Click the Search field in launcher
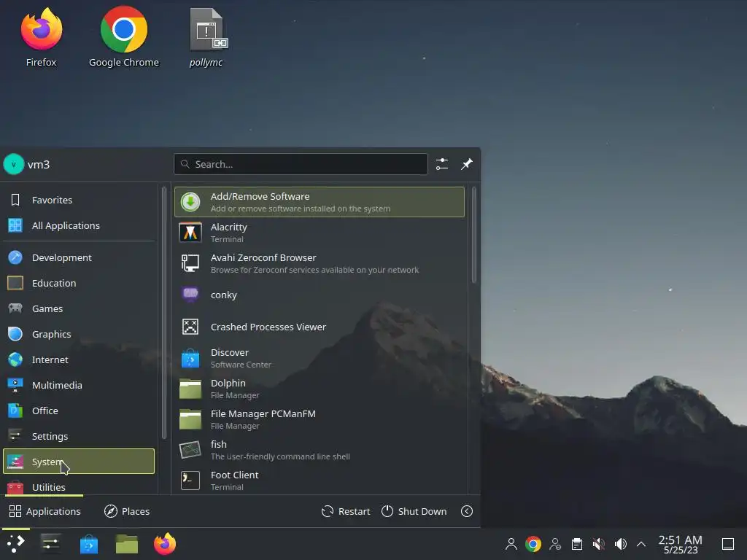 pyautogui.click(x=301, y=164)
